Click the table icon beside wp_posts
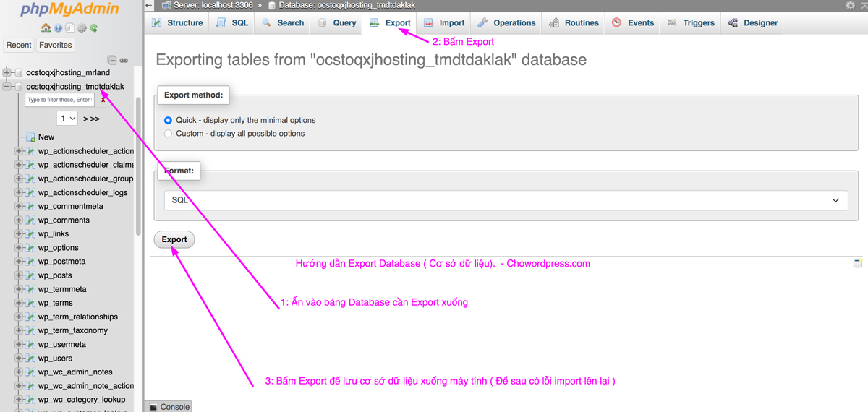The image size is (868, 412). pos(31,275)
